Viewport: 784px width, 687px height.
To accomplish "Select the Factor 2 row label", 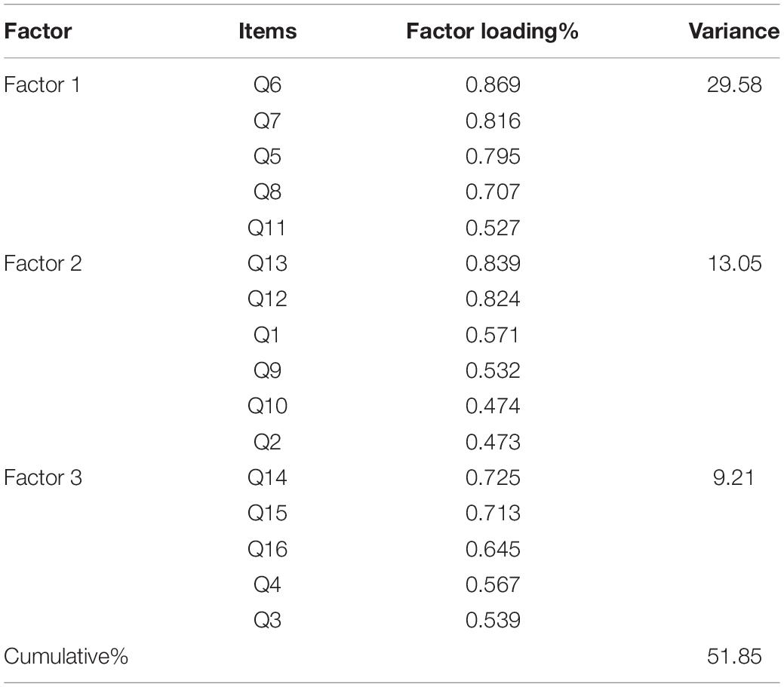I will [x=42, y=263].
